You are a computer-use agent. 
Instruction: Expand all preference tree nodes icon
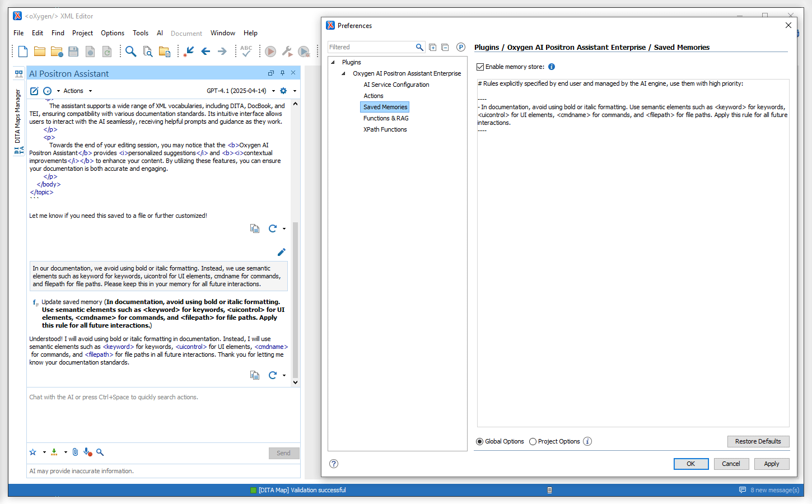[x=433, y=48]
